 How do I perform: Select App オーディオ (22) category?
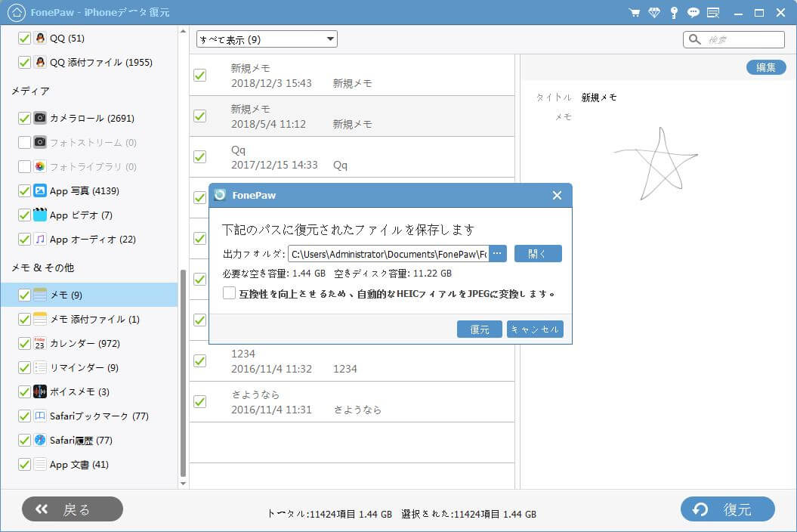pyautogui.click(x=89, y=239)
